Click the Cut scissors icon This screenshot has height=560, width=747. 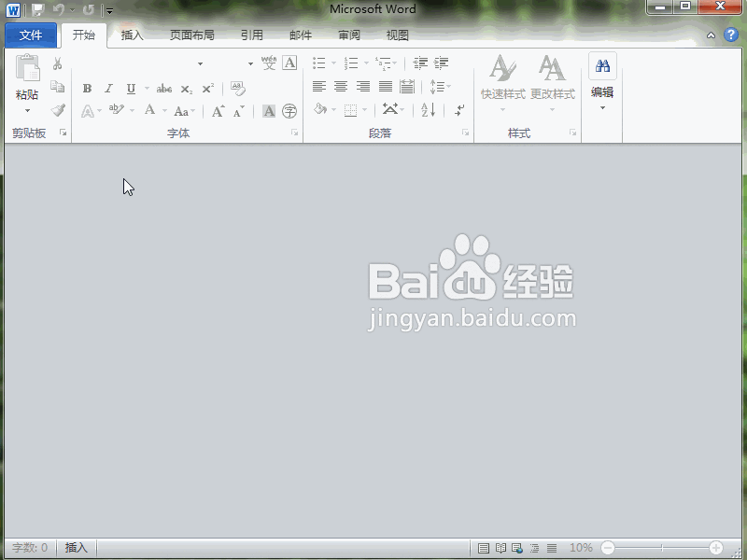58,63
